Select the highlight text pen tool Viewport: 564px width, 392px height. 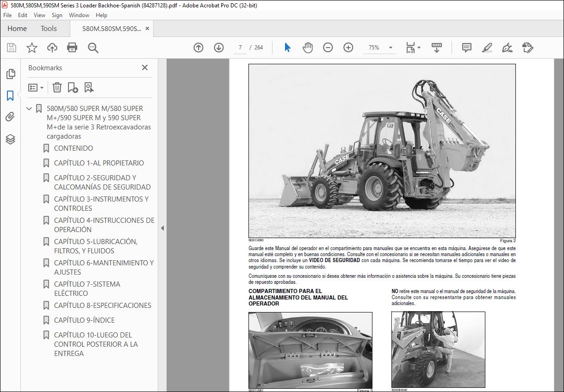[487, 48]
